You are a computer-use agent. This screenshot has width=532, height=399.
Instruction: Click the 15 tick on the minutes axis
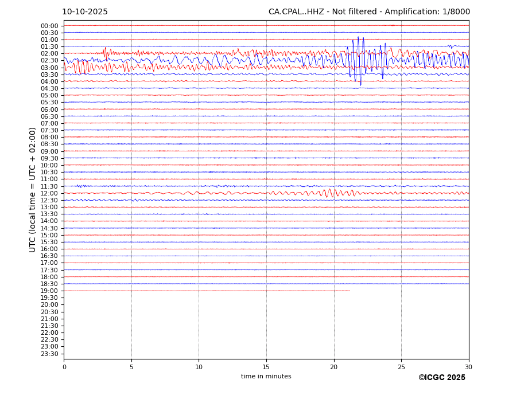[266, 367]
